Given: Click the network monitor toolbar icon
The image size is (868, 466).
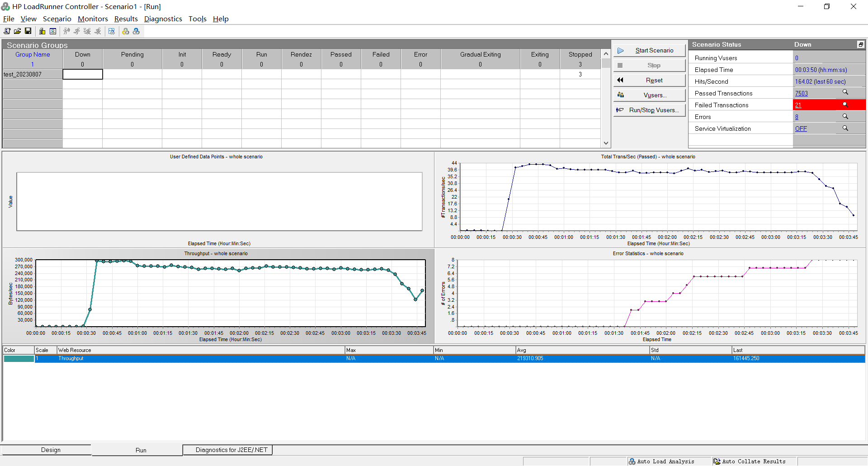Looking at the screenshot, I should (53, 31).
